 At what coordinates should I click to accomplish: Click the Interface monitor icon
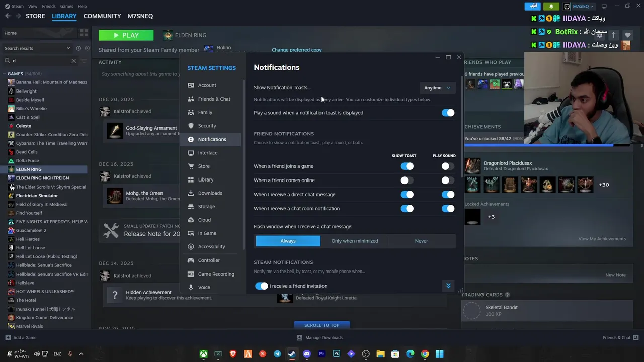coord(191,153)
